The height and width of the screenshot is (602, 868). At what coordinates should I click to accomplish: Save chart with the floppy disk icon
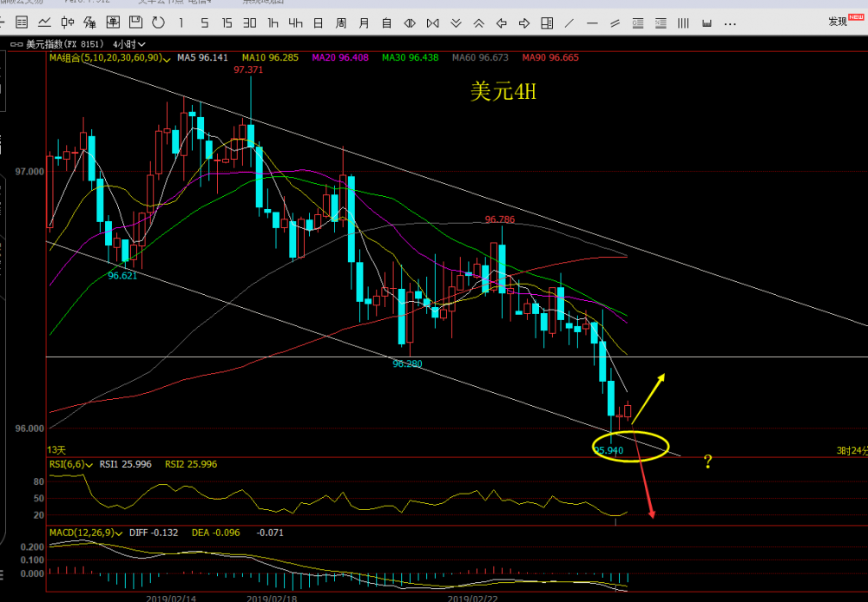(135, 23)
